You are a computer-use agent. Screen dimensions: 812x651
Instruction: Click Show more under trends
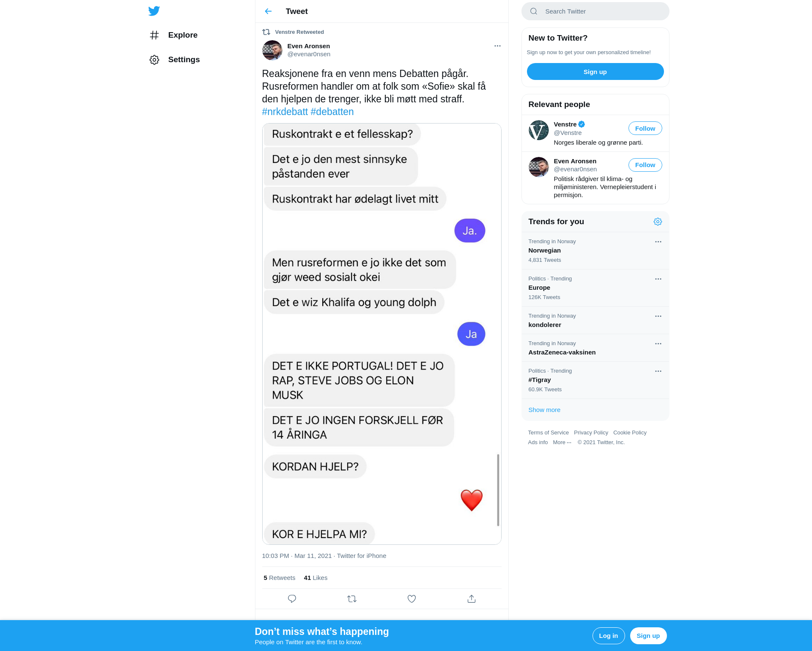[x=544, y=409]
